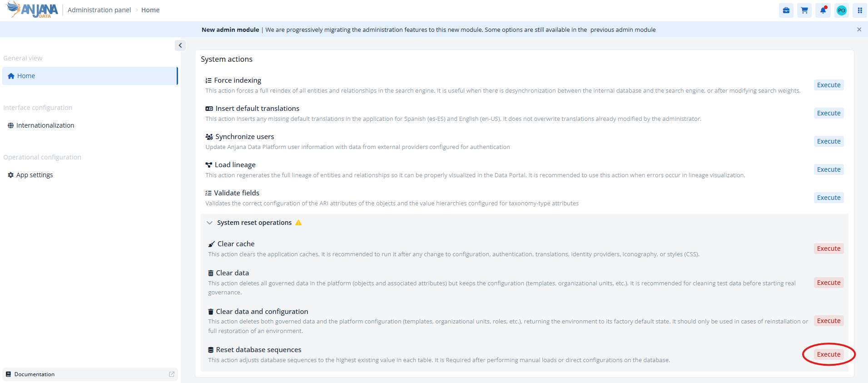Image resolution: width=868 pixels, height=383 pixels.
Task: Execute the Clear cache action
Action: [x=828, y=249]
